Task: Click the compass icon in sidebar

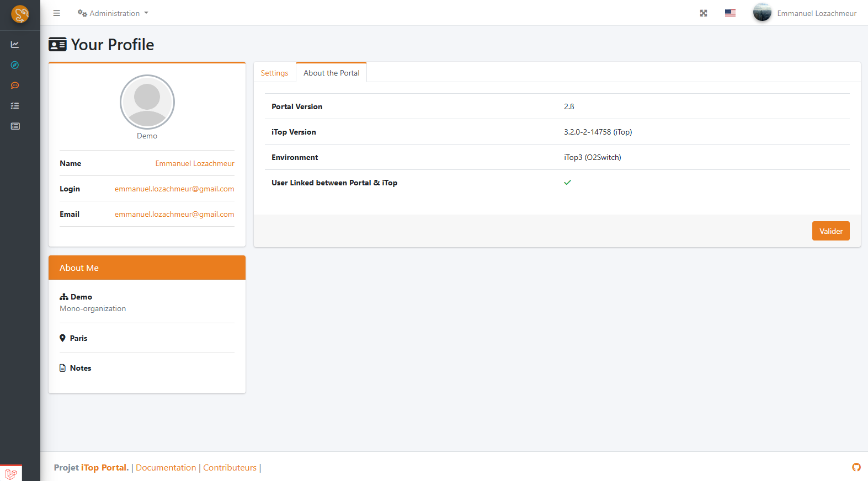Action: tap(15, 65)
